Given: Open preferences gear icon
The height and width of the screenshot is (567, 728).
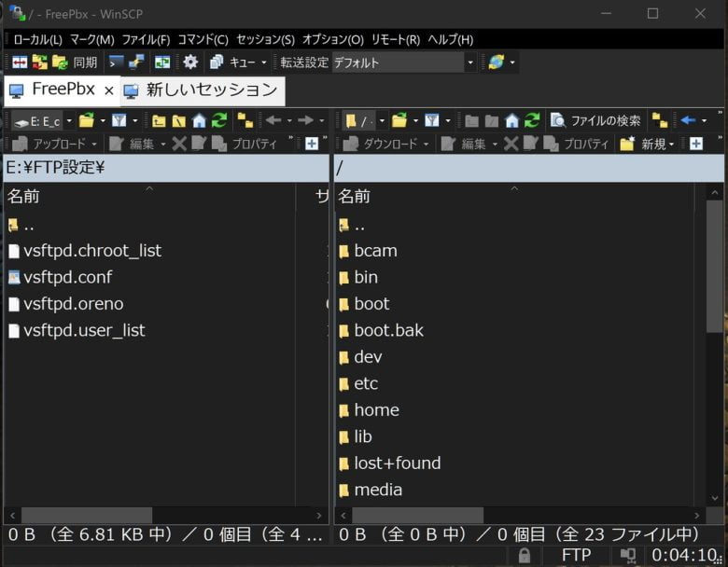Looking at the screenshot, I should (190, 62).
